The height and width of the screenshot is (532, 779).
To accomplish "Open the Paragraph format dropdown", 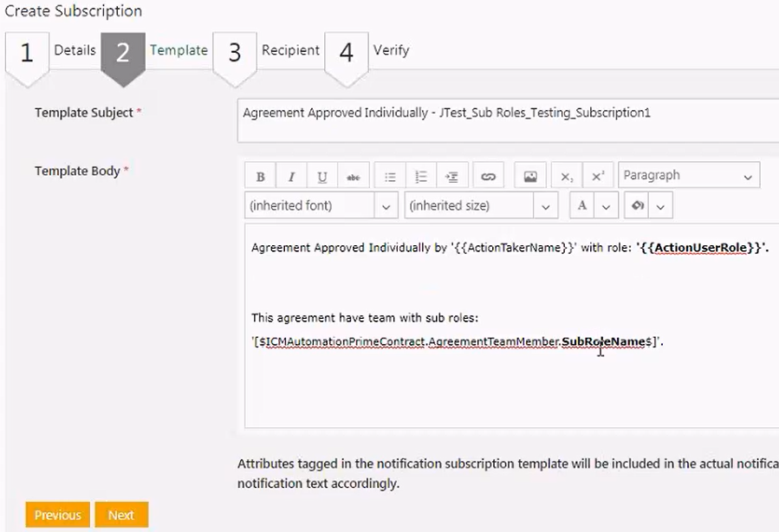I will pyautogui.click(x=689, y=176).
